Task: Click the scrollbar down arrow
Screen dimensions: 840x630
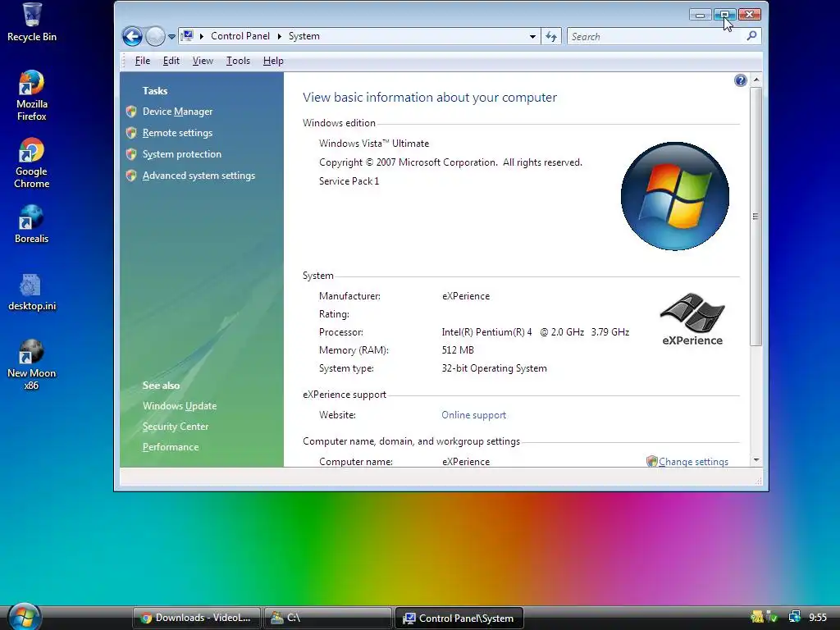Action: point(756,460)
